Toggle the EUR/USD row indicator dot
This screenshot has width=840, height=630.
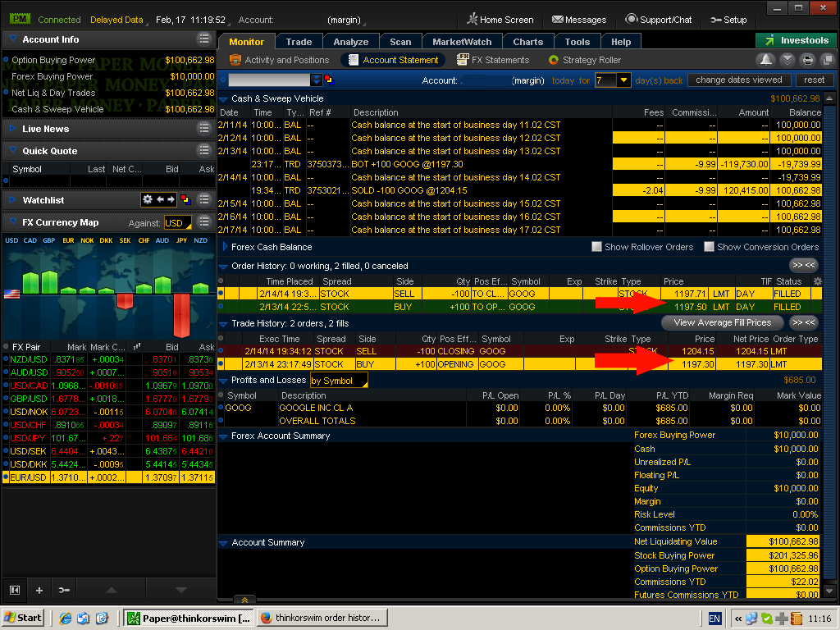tap(6, 477)
